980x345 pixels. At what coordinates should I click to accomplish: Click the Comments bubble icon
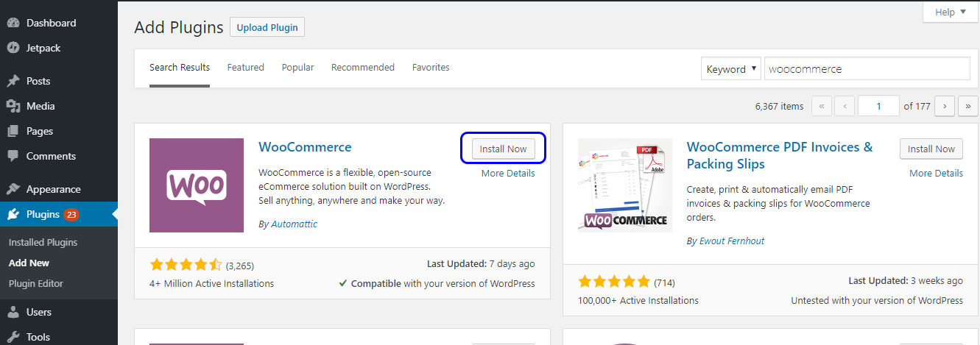coord(13,156)
